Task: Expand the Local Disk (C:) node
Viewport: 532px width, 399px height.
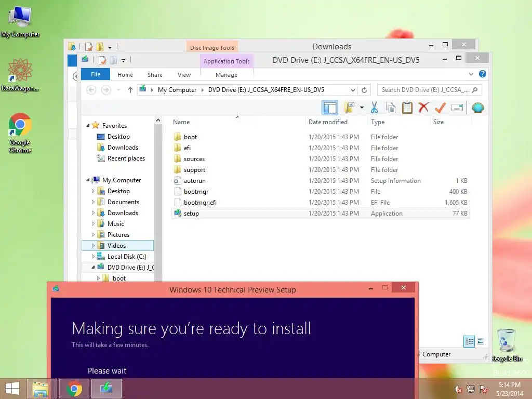Action: tap(93, 257)
